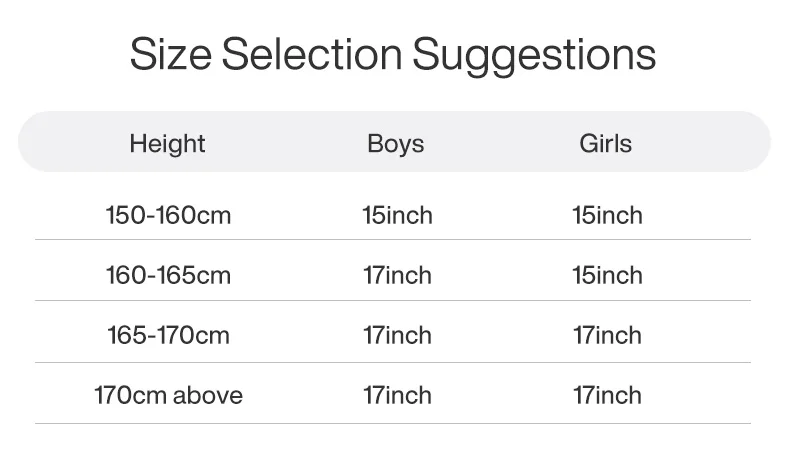
Task: Select the Girls column header
Action: tap(605, 143)
